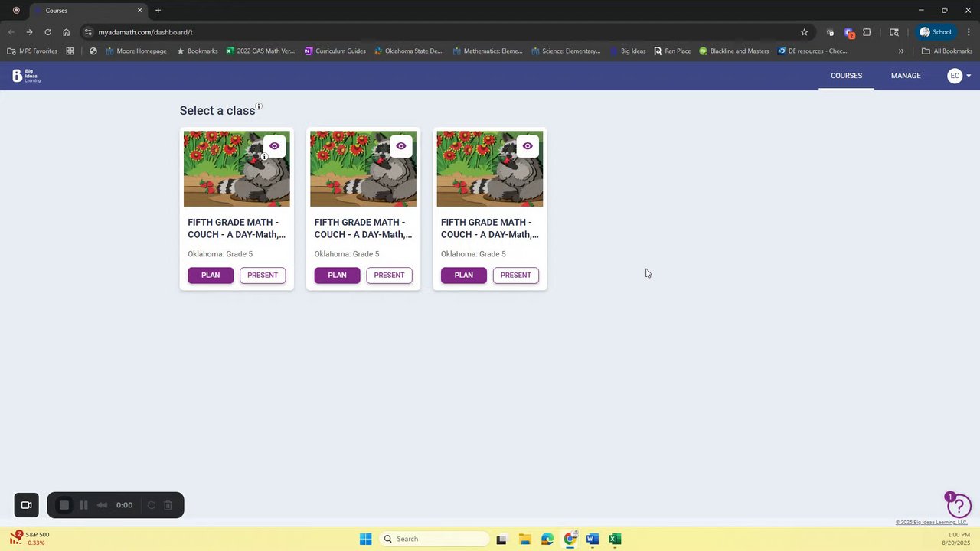Open the Science: Elementary bookmark
Image resolution: width=980 pixels, height=551 pixels.
pos(565,51)
